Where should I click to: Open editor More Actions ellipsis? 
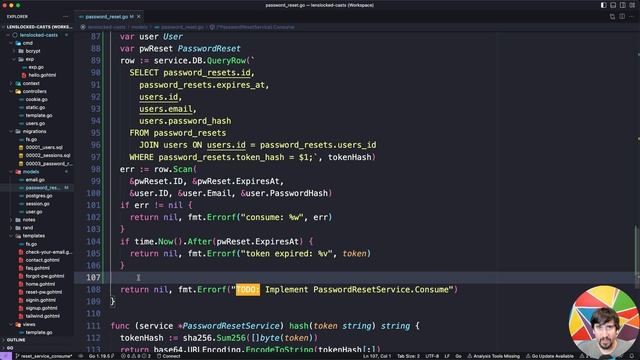coord(631,17)
